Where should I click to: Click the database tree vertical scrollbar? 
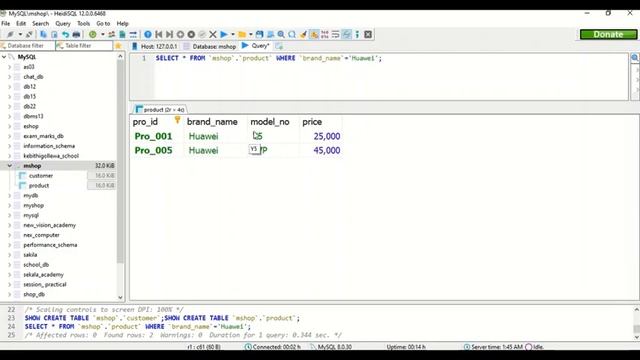click(120, 163)
